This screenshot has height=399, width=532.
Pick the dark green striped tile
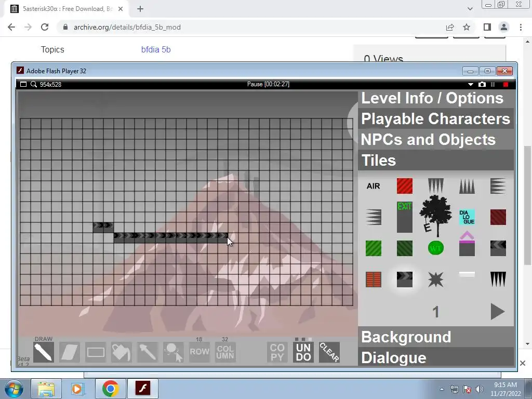[404, 248]
